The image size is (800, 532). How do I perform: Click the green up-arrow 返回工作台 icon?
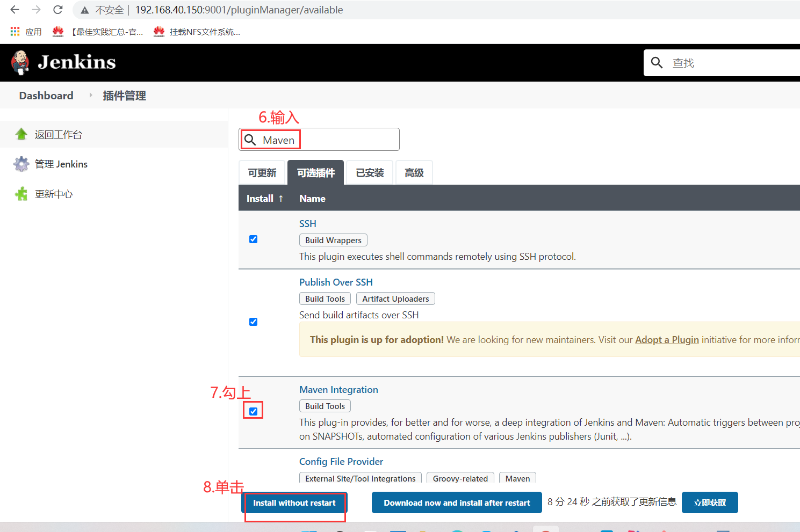click(21, 134)
